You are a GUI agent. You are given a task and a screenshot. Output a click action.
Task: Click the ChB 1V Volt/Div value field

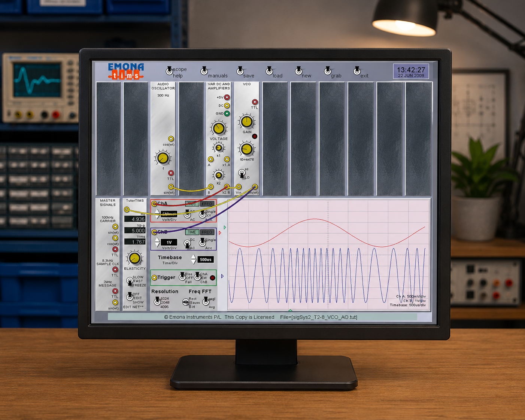[x=169, y=243]
